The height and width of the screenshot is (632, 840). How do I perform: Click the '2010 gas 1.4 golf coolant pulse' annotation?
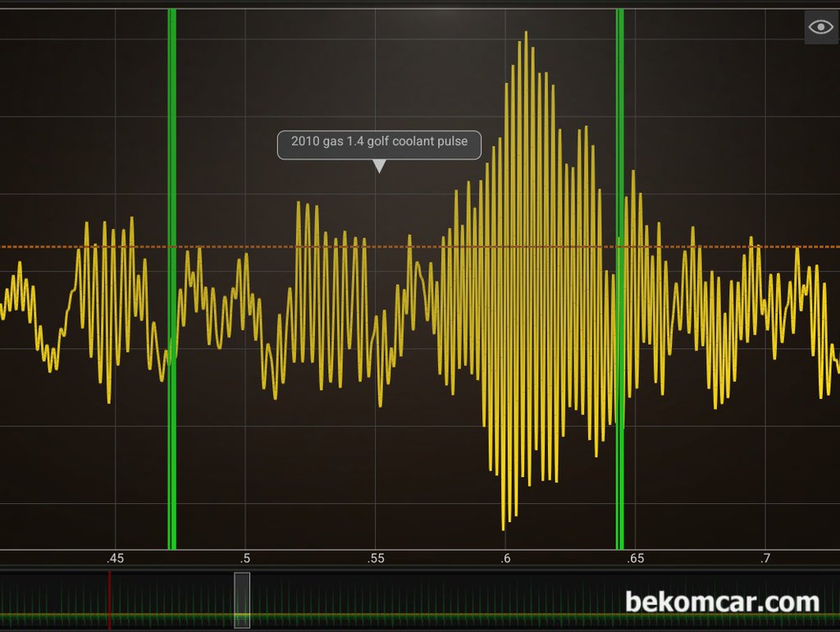pyautogui.click(x=378, y=142)
